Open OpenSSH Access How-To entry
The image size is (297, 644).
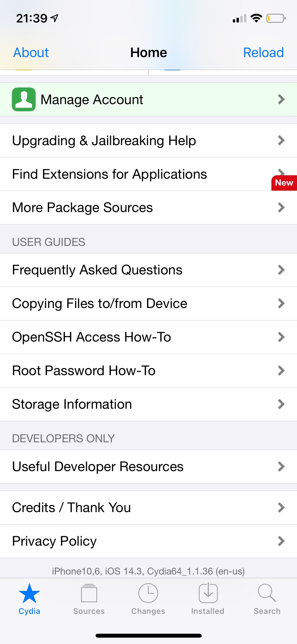[x=148, y=337]
